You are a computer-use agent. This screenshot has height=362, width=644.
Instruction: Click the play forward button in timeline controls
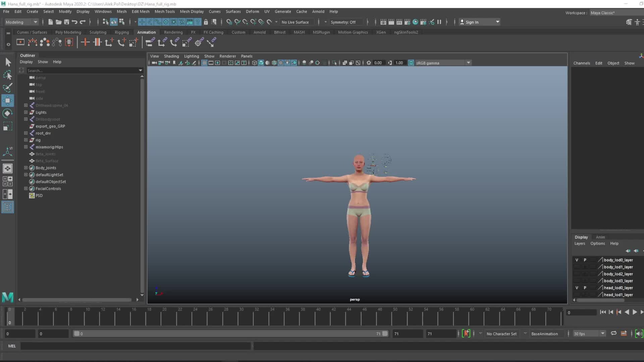[634, 312]
